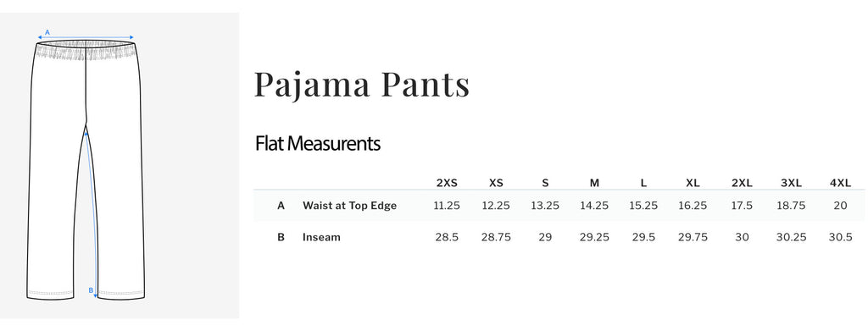
Task: Select the Pajama Pants heading
Action: tap(362, 85)
